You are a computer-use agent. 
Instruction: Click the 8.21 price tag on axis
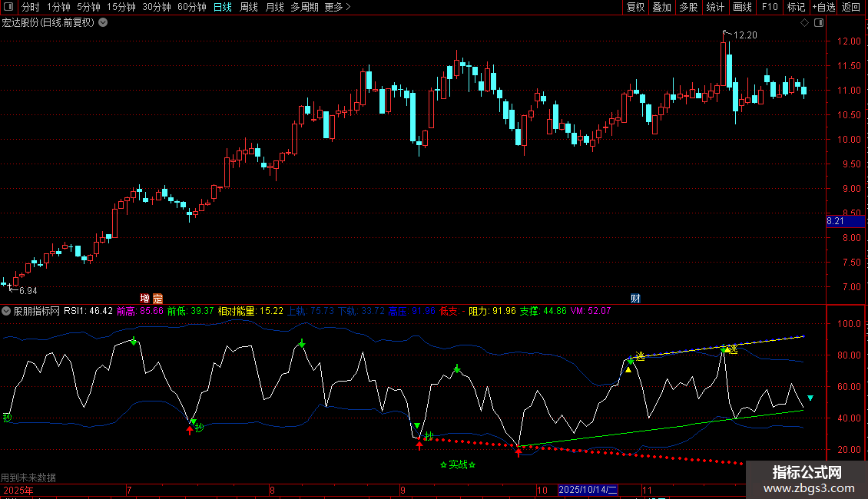[x=845, y=221]
